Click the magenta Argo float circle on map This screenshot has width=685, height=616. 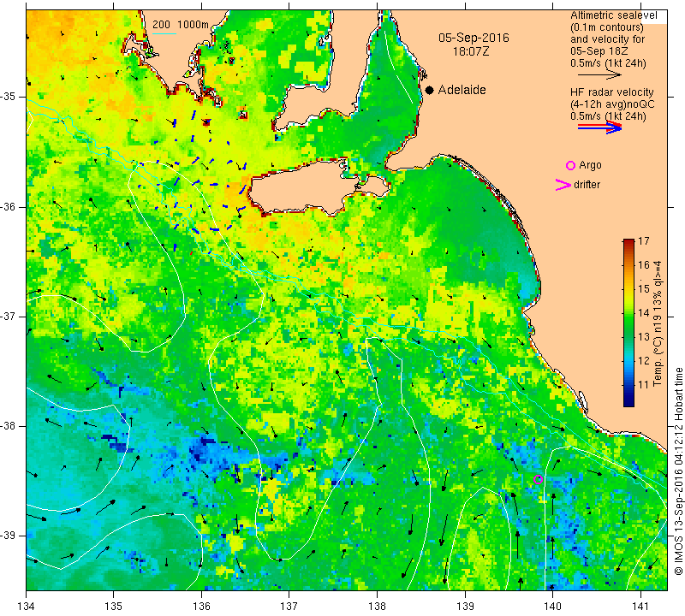(539, 479)
